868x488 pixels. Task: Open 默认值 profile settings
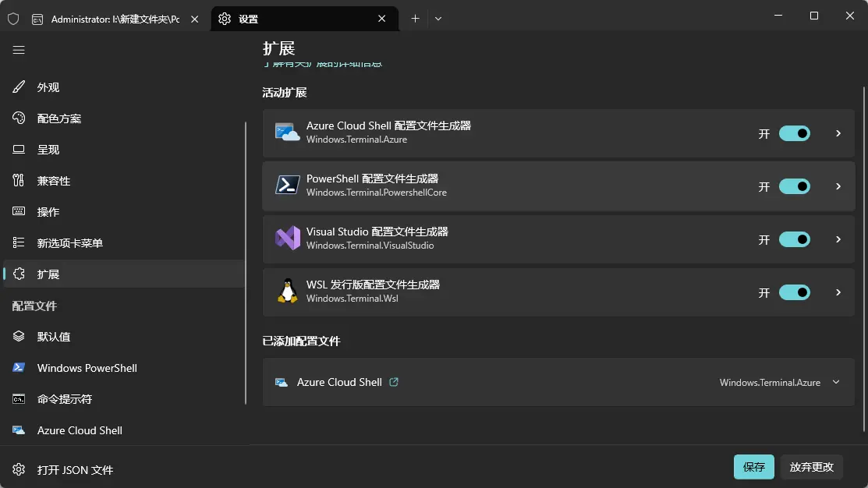[x=124, y=337]
